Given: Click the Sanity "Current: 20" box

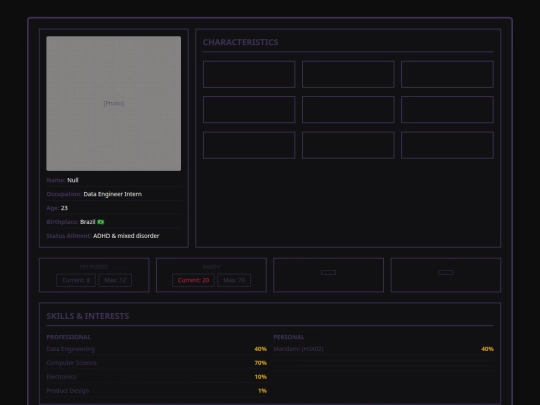Looking at the screenshot, I should pos(193,280).
